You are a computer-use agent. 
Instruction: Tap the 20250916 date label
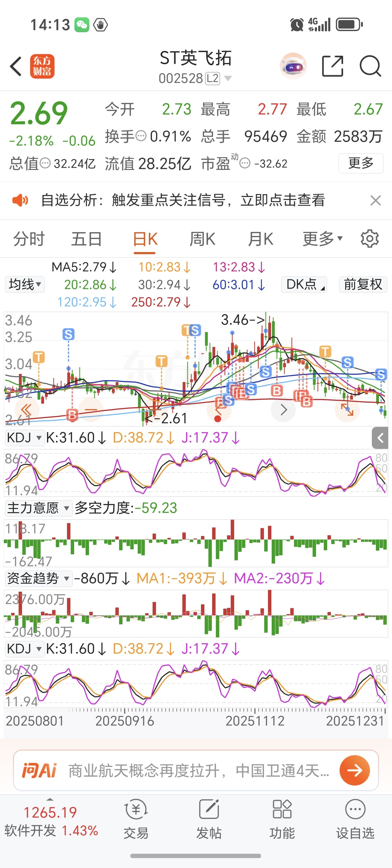125,721
